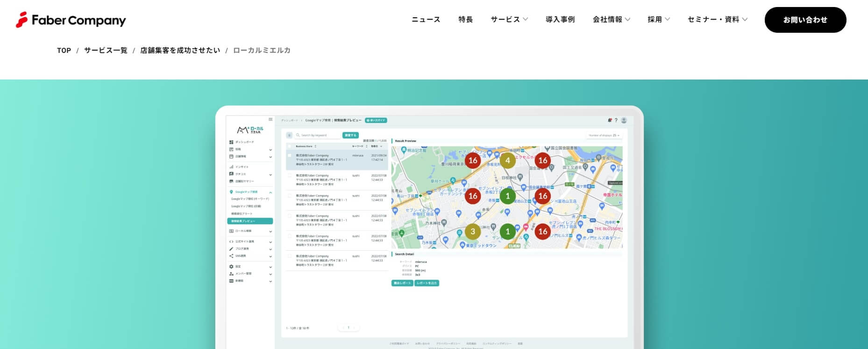
Task: Open the ニュース nav item
Action: click(x=426, y=20)
